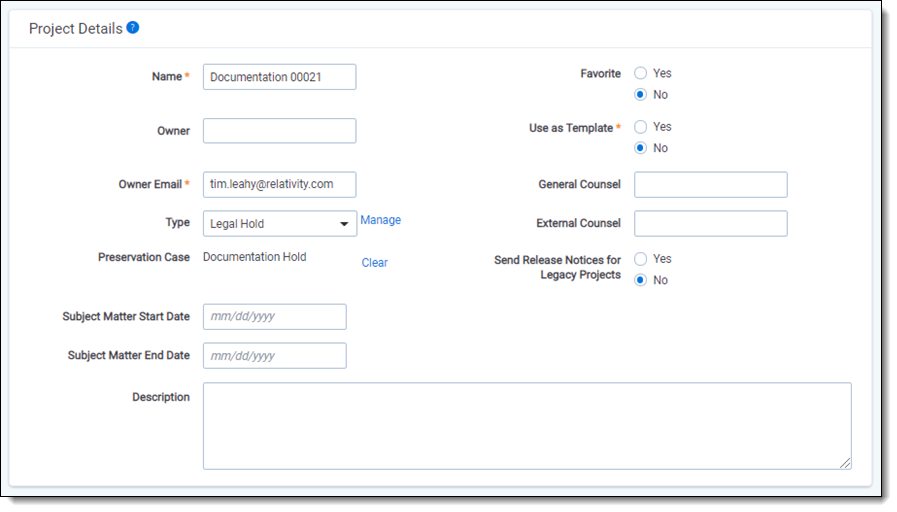
Task: Focus the Owner text field
Action: point(279,131)
